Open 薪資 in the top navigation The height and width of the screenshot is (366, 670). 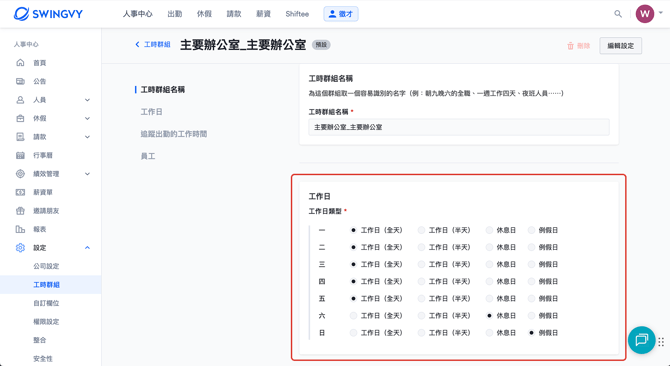[263, 14]
